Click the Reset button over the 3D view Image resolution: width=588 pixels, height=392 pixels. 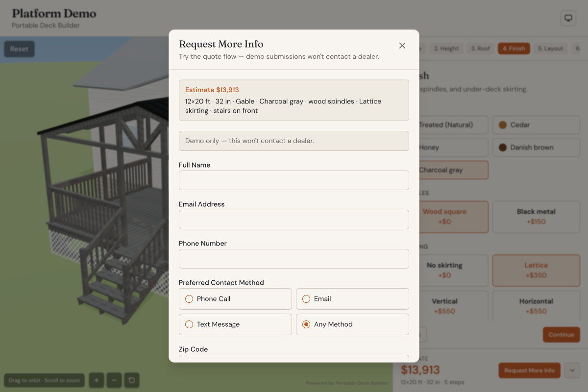(19, 49)
